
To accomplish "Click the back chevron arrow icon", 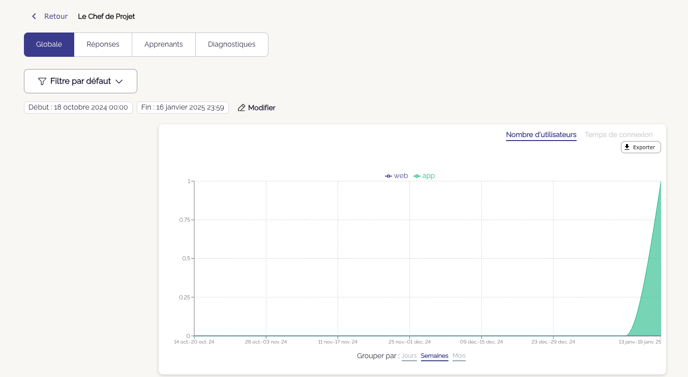I will coord(34,16).
